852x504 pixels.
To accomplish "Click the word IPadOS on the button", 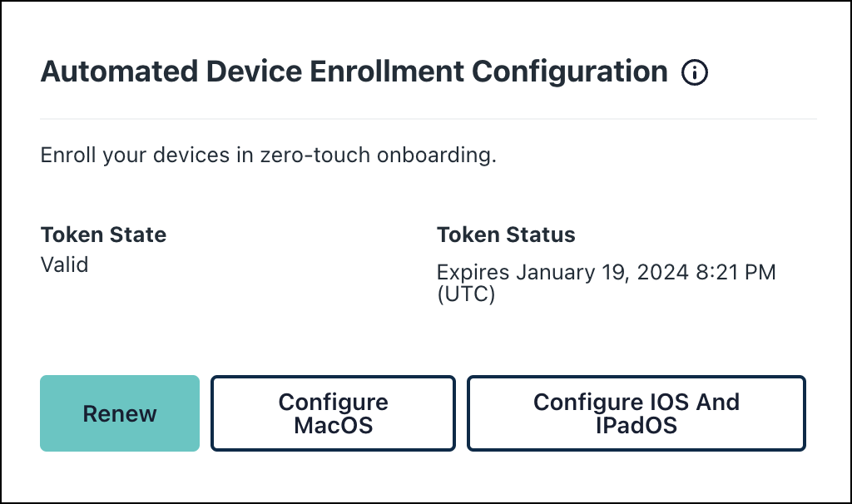I will pos(637,426).
